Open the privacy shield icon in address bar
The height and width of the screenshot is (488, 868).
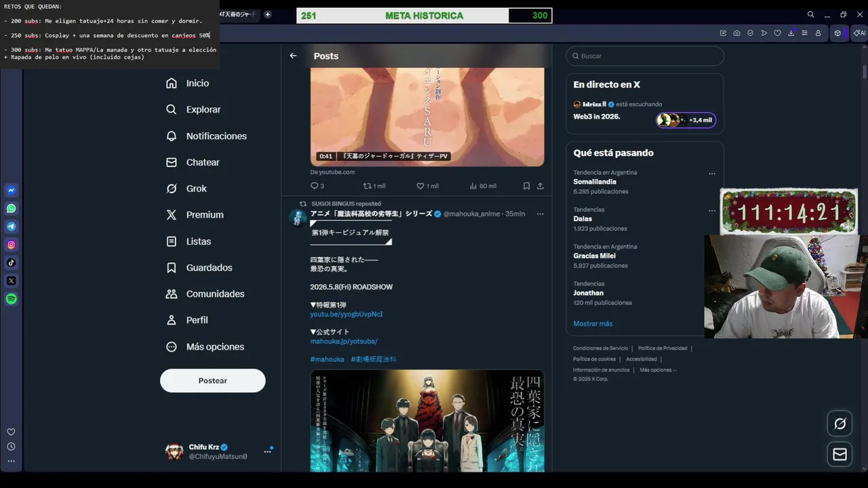(x=750, y=33)
